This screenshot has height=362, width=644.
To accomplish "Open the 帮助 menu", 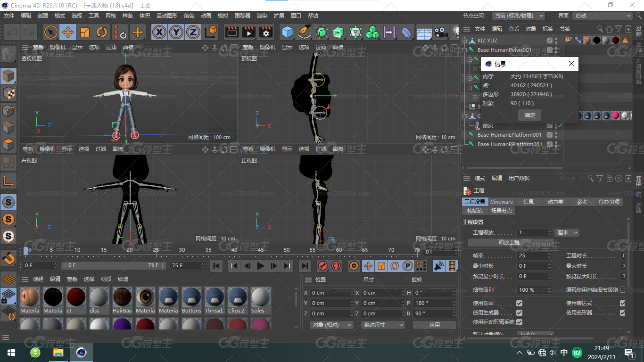I will (x=313, y=16).
